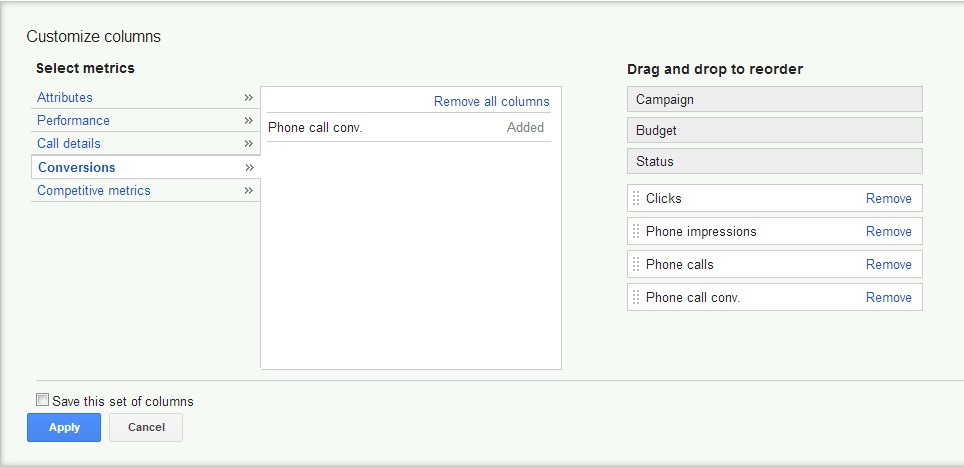
Task: Click the Phone call conv. metric row
Action: tap(409, 128)
